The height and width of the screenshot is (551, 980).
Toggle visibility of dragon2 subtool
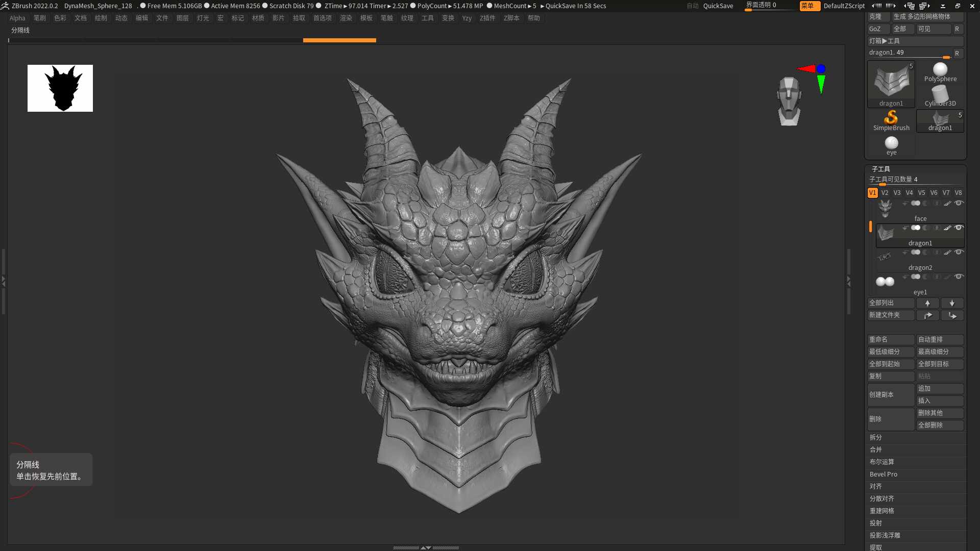(959, 252)
